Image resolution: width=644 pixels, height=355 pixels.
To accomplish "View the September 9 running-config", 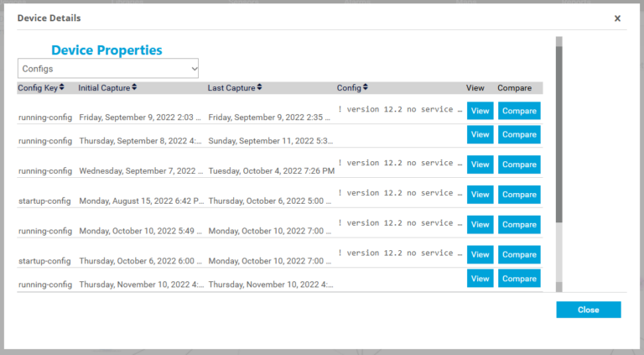I will click(480, 111).
